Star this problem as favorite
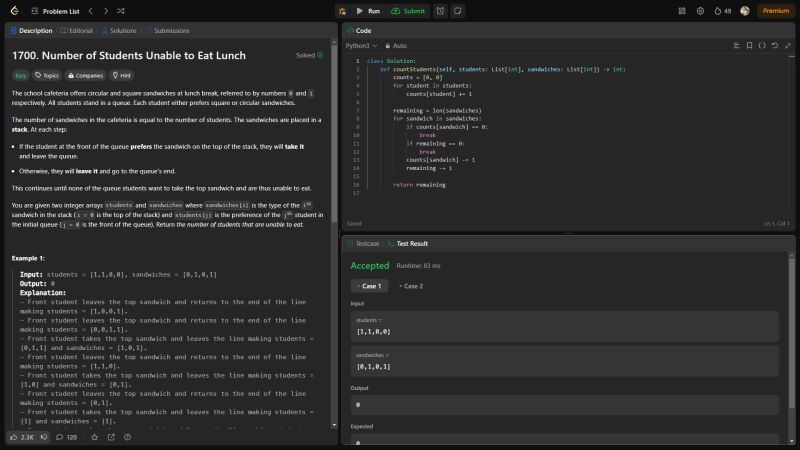800x450 pixels. click(x=94, y=437)
